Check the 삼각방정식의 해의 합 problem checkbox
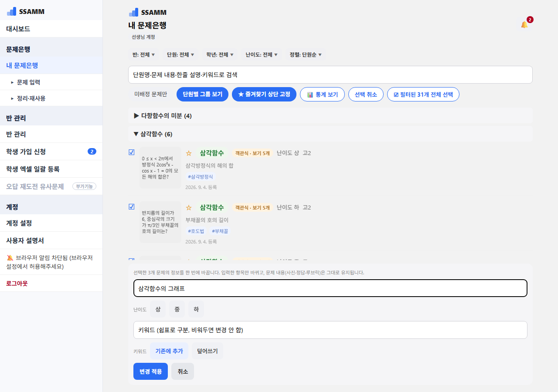Screen dimensions: 558x392 (x=132, y=152)
